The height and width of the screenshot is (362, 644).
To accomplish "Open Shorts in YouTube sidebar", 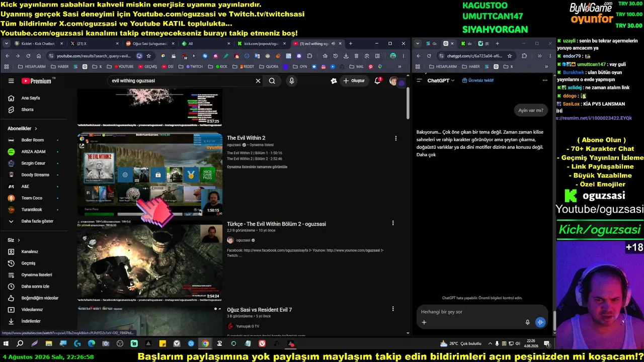I will pyautogui.click(x=27, y=110).
